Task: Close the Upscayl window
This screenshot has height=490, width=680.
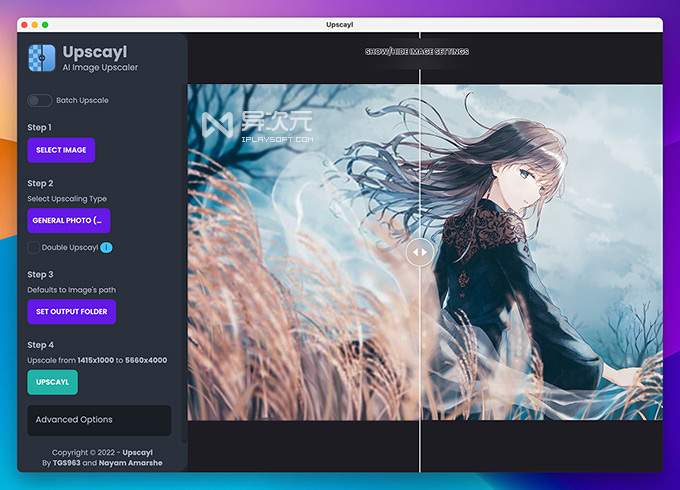Action: point(24,25)
